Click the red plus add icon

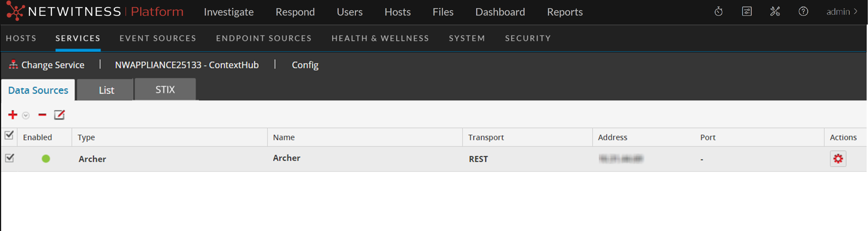pos(13,115)
